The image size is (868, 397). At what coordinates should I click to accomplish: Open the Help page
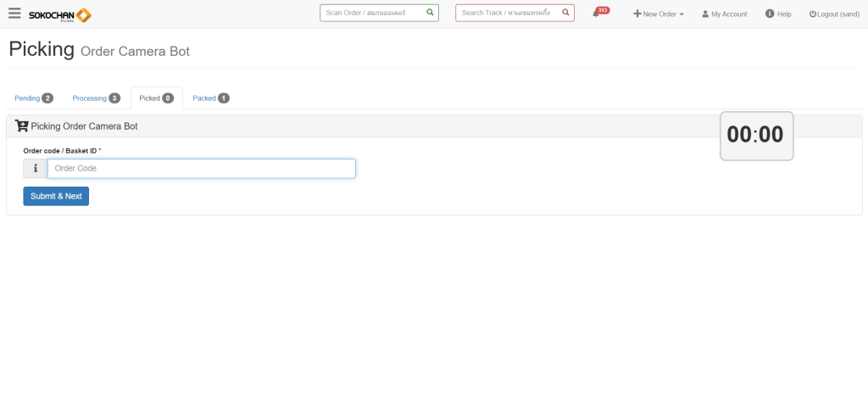click(x=778, y=14)
